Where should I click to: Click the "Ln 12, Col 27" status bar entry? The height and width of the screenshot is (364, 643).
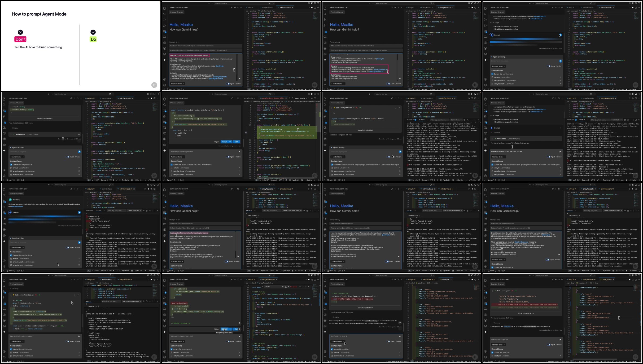pos(264,180)
